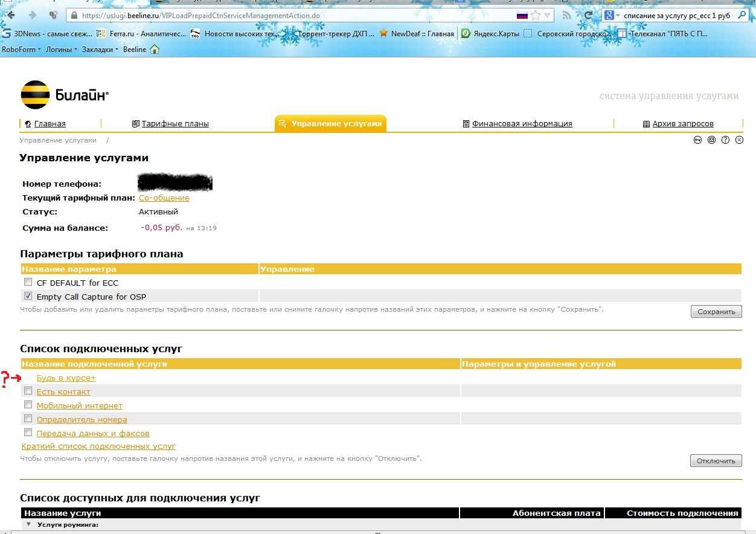Screen dimensions: 756x534
Task: Enable CF DEFAULT for ECC checkbox
Action: (28, 282)
